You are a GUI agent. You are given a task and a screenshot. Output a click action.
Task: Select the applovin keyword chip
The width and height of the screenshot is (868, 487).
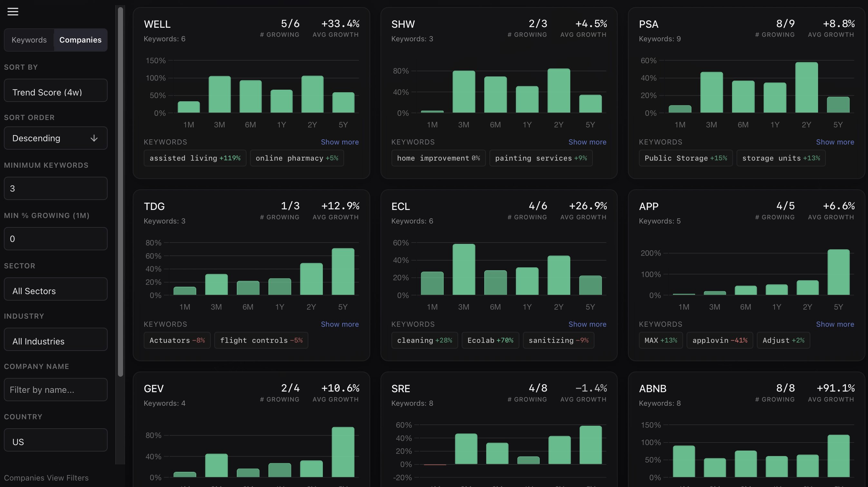(x=720, y=340)
